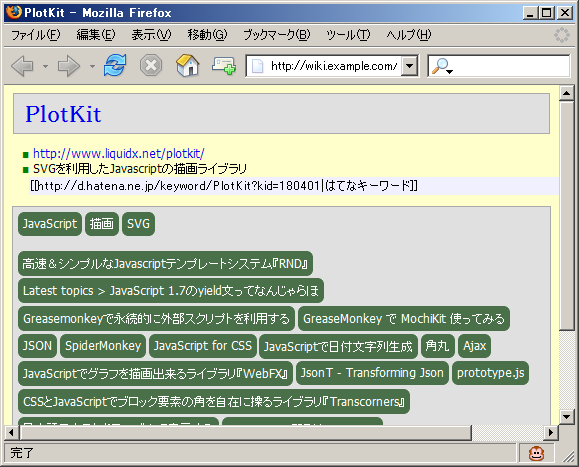The image size is (579, 467).
Task: Click the SVG tag
Action: coord(138,224)
